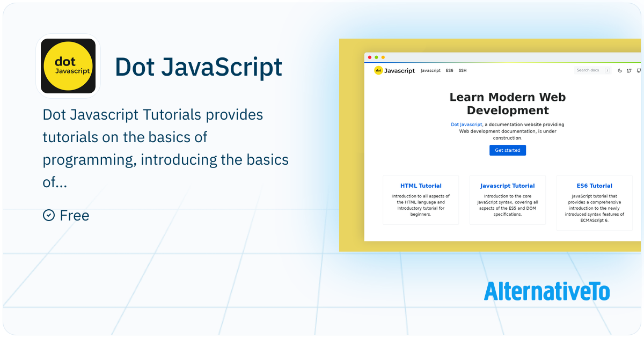Click the Dot JavaScript title heading
Image resolution: width=644 pixels, height=338 pixels.
[x=199, y=67]
